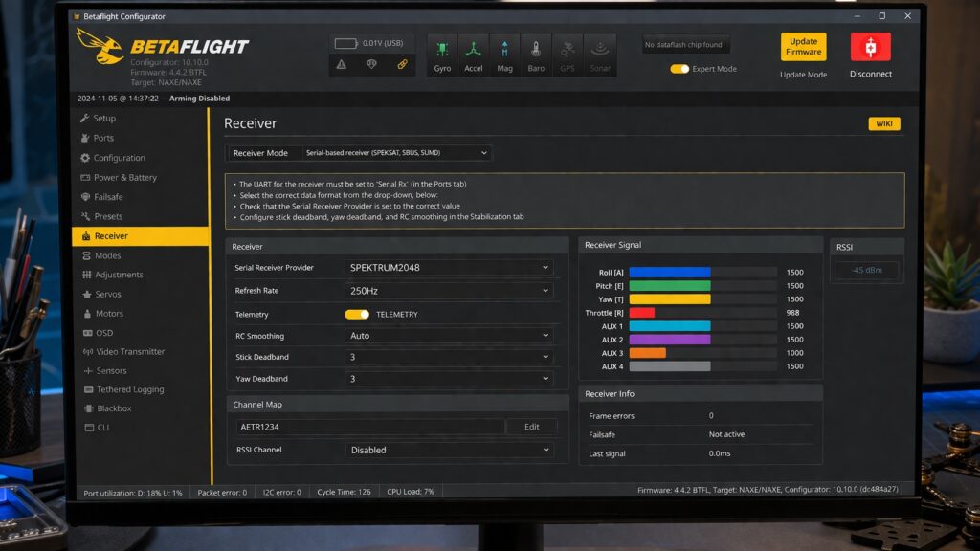Image resolution: width=980 pixels, height=551 pixels.
Task: Click the Disconnect label
Action: tap(871, 74)
